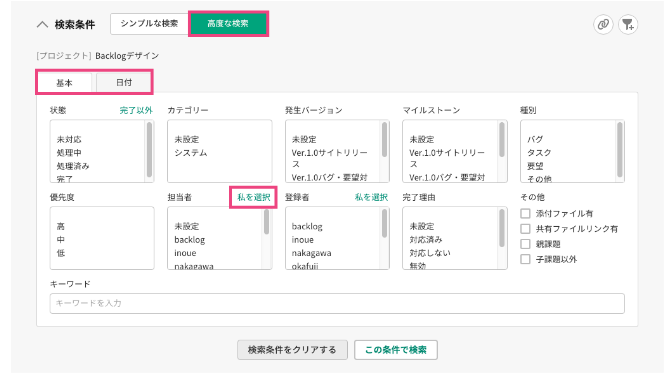The height and width of the screenshot is (373, 664).
Task: Select タスク in 種別 list
Action: [x=539, y=152]
